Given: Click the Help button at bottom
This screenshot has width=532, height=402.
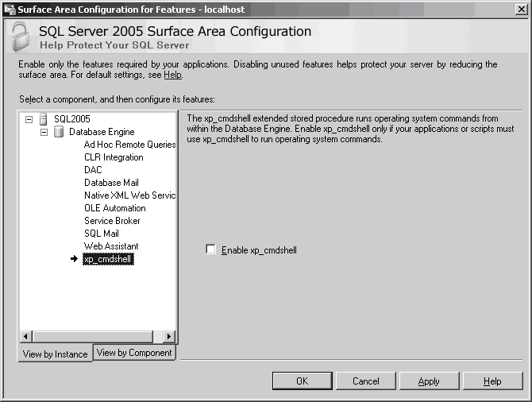Looking at the screenshot, I should [492, 381].
